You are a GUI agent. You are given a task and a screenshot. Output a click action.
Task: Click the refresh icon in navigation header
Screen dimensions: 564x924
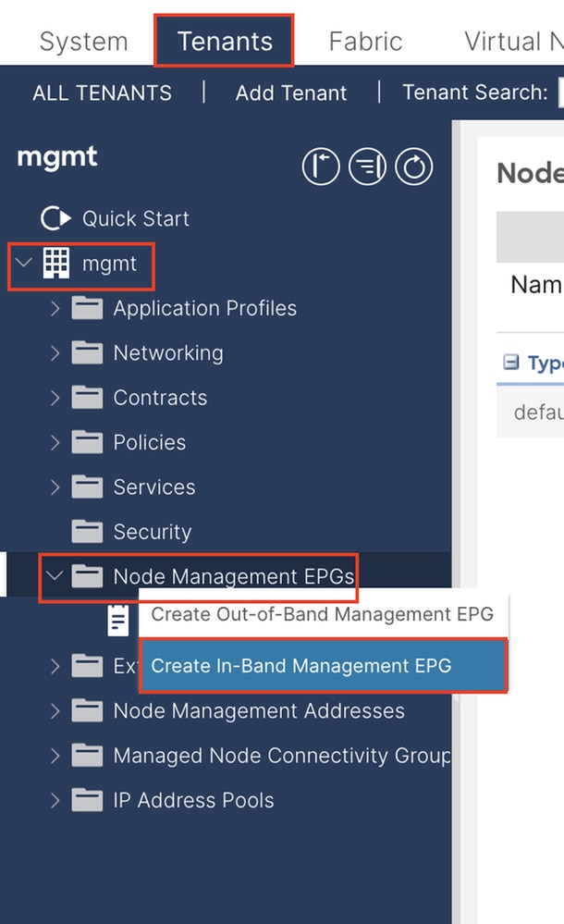tap(414, 167)
